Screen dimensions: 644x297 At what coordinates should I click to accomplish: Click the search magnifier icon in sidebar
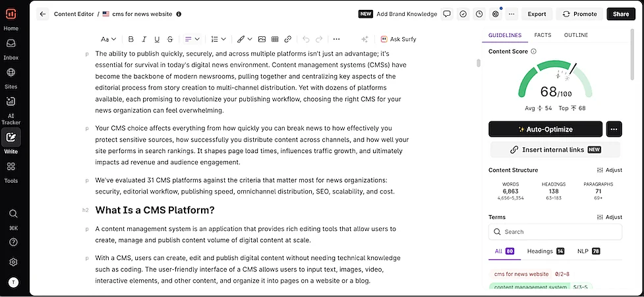13,213
